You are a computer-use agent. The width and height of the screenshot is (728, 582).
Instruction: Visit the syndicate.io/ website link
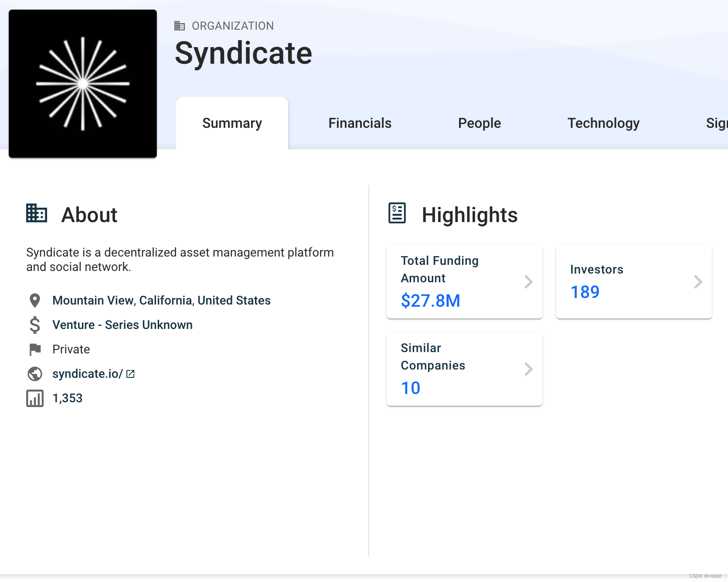pyautogui.click(x=88, y=374)
